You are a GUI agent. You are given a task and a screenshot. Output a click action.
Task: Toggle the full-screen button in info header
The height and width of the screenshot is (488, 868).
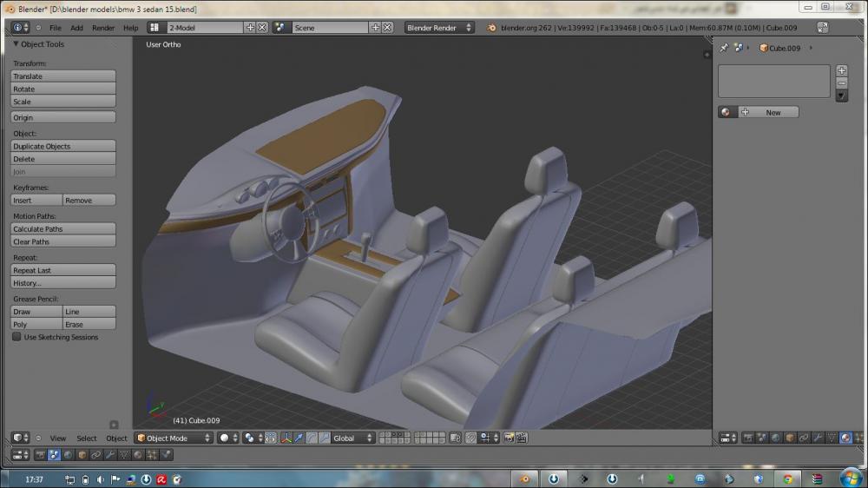[822, 28]
